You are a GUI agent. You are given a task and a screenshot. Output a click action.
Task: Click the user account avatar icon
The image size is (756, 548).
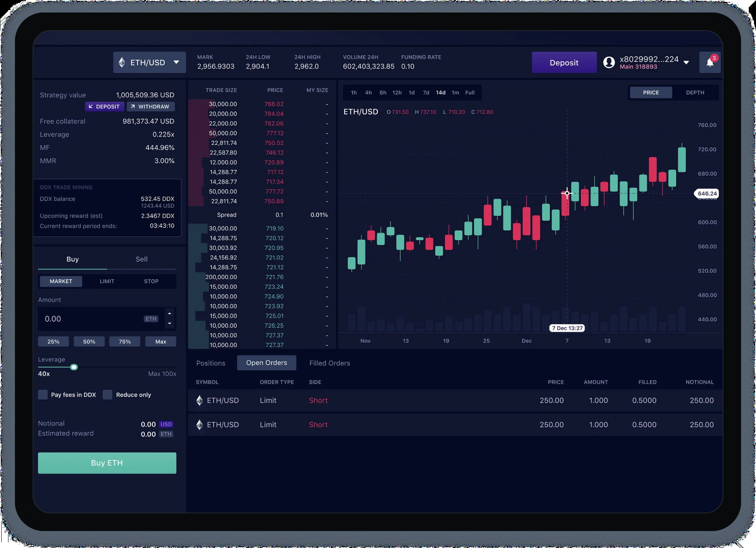[x=610, y=62]
